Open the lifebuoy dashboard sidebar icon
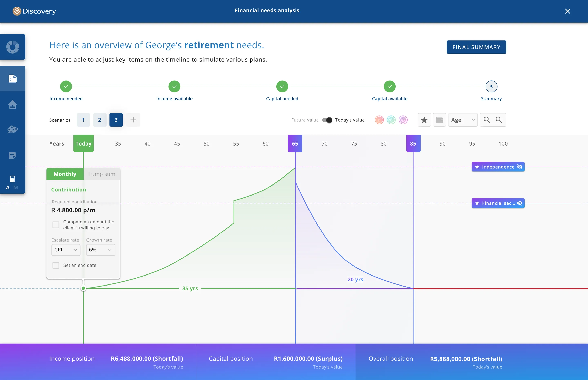 pyautogui.click(x=13, y=47)
